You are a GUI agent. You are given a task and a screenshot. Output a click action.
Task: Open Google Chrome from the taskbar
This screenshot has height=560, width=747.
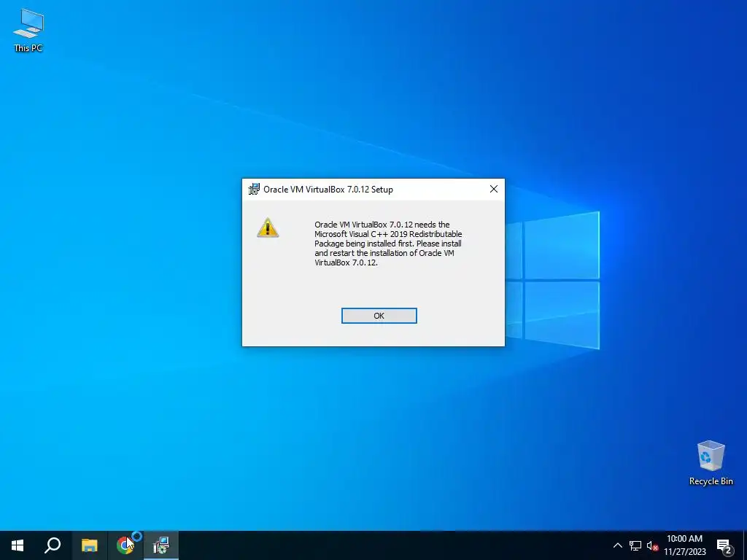click(x=125, y=545)
